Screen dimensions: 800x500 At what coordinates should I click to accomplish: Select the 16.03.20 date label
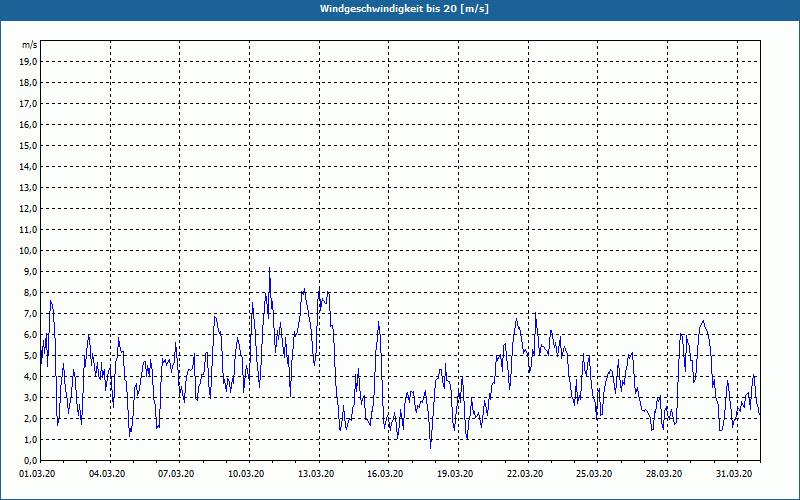[386, 474]
